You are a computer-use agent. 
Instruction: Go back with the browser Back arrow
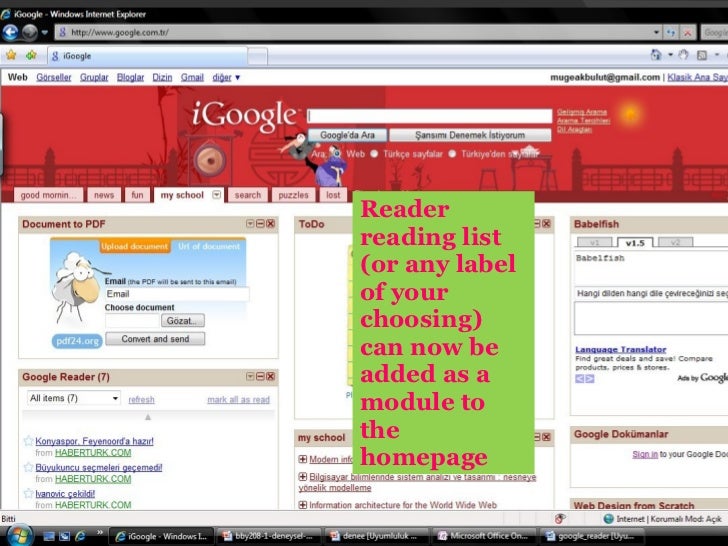10,32
